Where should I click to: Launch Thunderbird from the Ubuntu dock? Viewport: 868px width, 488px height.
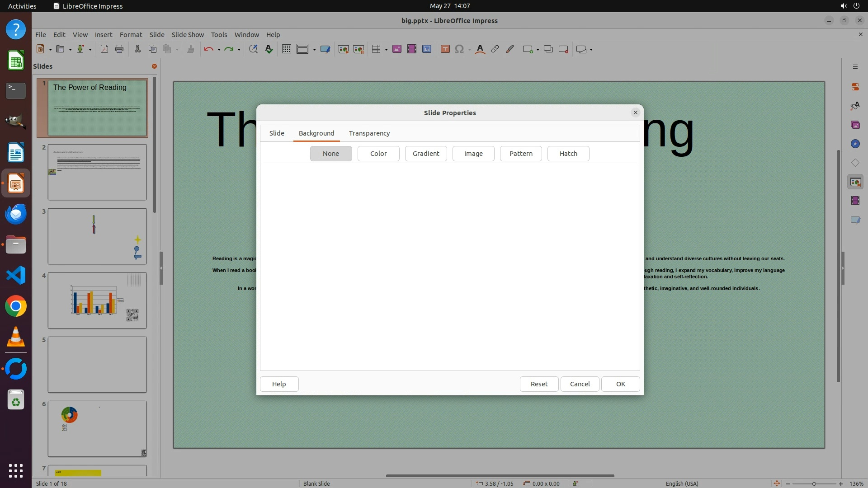coord(16,214)
